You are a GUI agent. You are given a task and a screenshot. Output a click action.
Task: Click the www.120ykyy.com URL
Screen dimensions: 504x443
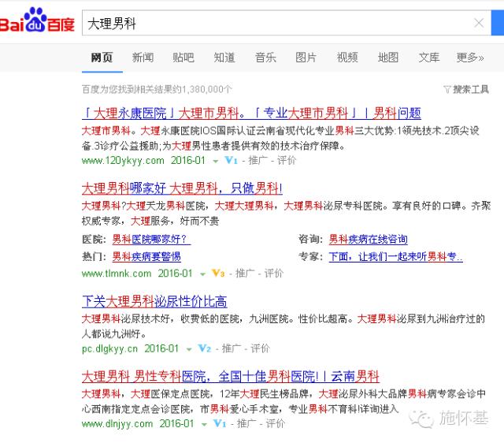click(123, 160)
